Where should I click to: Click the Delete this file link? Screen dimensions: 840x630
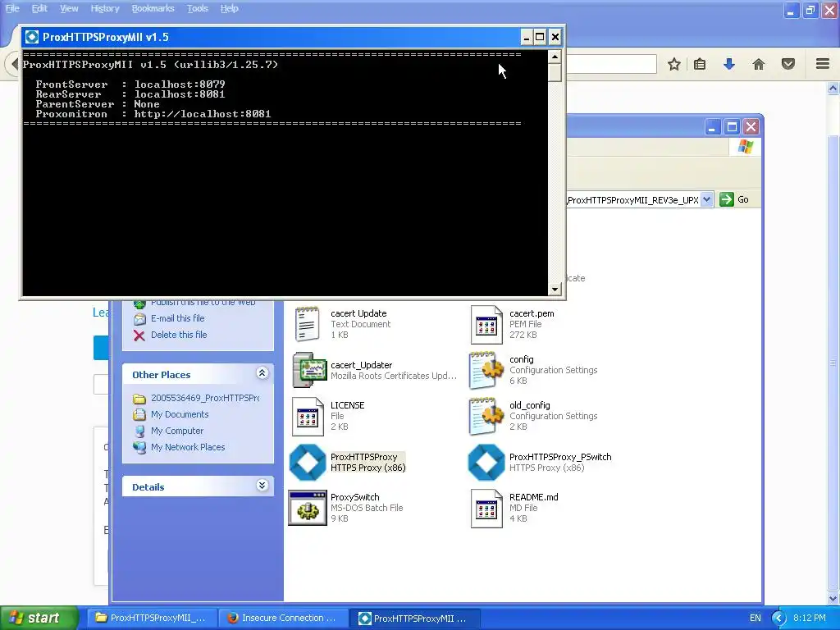click(x=179, y=335)
